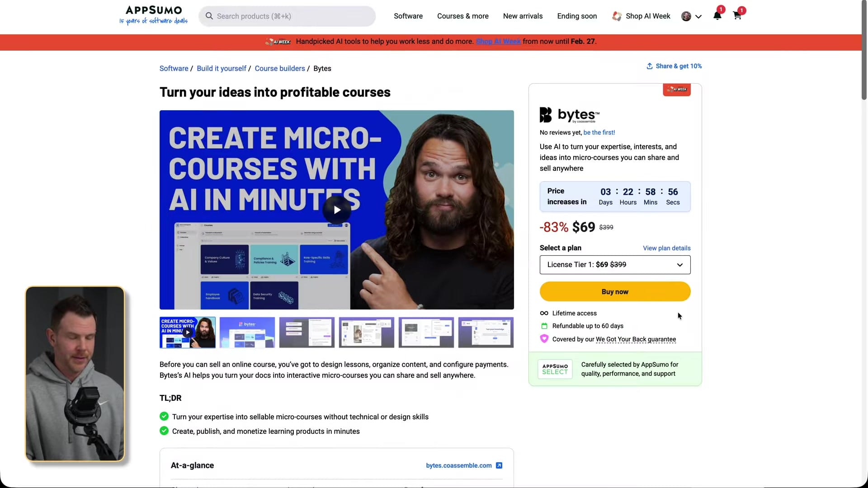Click the bytes logo in pricing card

point(570,115)
